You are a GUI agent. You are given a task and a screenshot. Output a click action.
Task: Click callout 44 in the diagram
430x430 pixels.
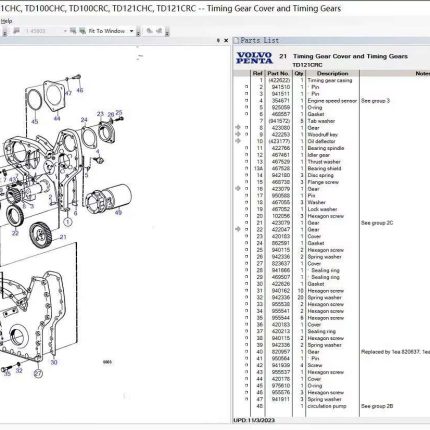pos(57,118)
